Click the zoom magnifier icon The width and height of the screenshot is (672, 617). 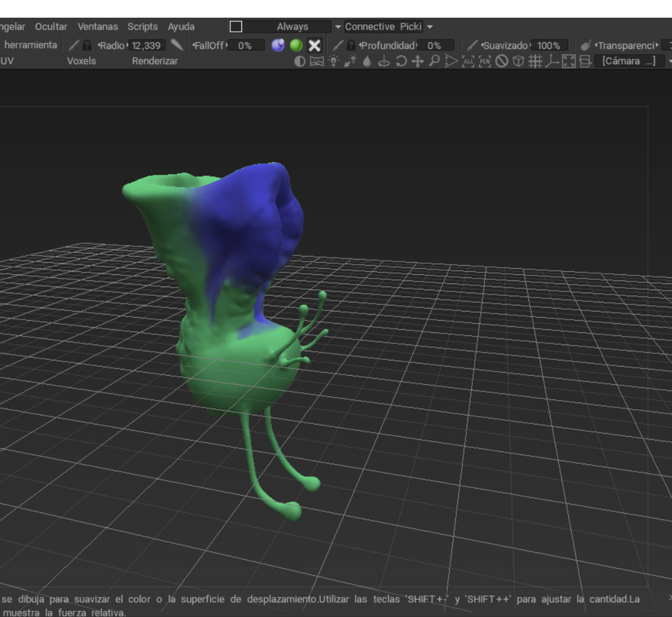click(x=435, y=61)
